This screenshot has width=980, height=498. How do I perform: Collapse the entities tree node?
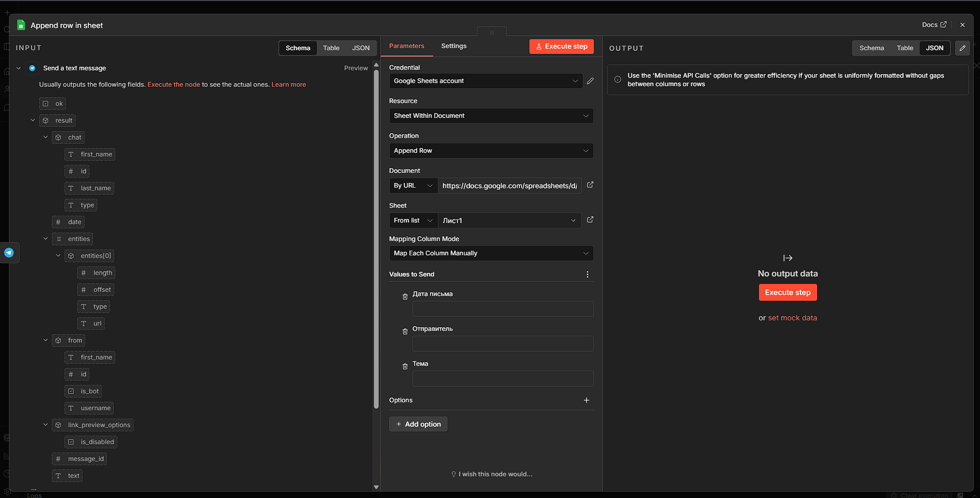(45, 239)
